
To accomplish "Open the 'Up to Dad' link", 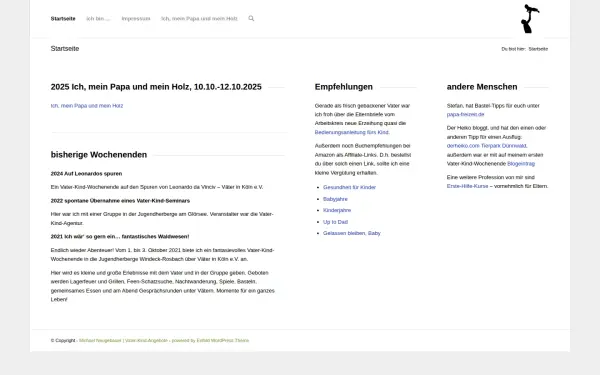I will (335, 222).
